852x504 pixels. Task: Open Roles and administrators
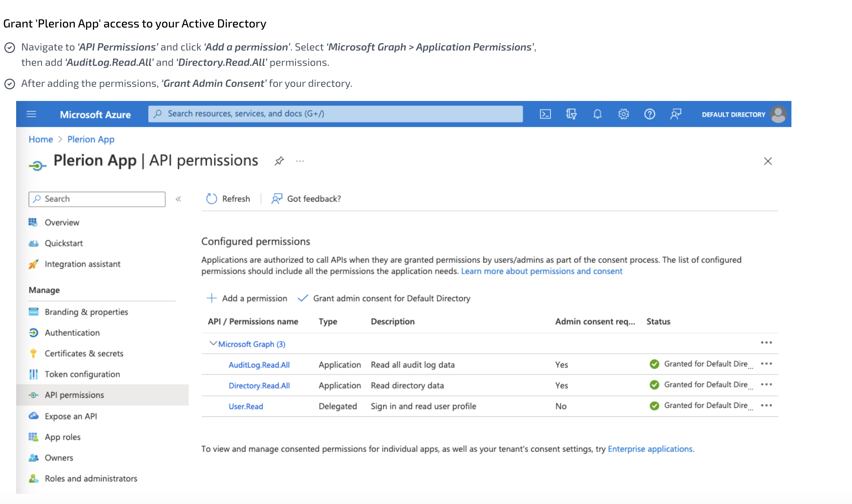click(x=91, y=479)
